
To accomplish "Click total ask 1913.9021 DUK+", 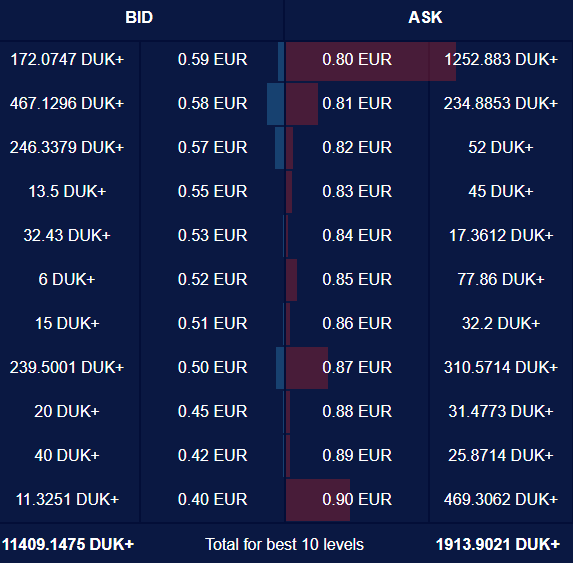I will pyautogui.click(x=498, y=544).
